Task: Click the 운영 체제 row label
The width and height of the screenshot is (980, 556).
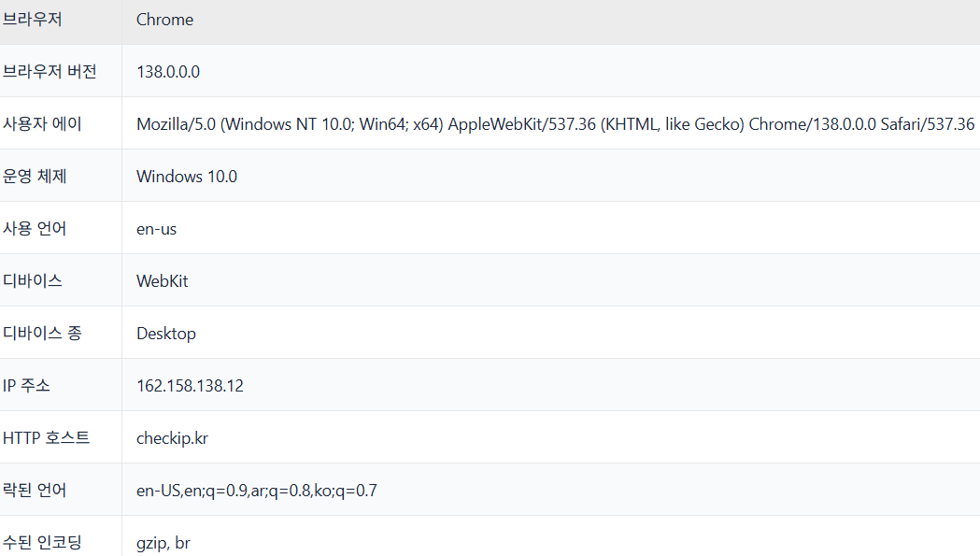Action: click(x=35, y=177)
